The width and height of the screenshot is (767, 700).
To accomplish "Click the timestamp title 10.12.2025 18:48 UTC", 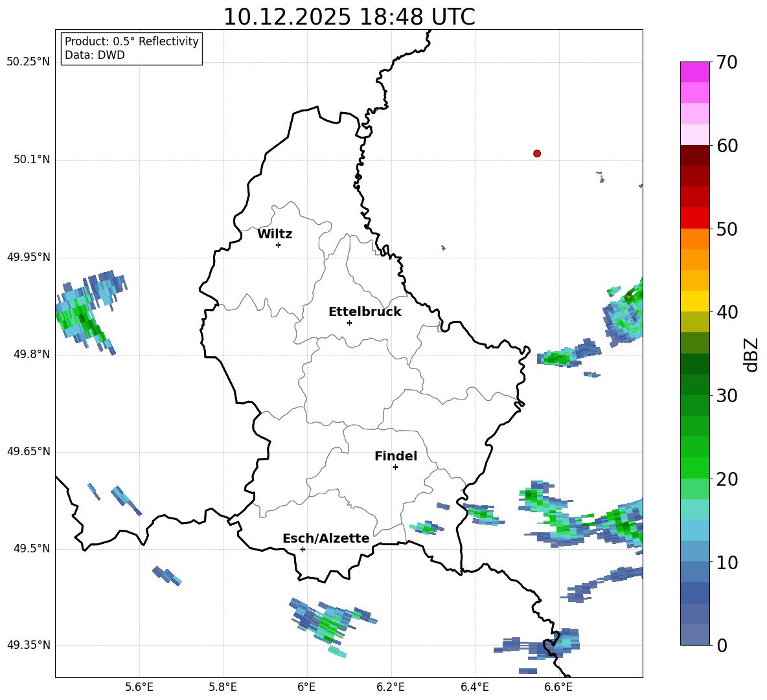I will (349, 17).
